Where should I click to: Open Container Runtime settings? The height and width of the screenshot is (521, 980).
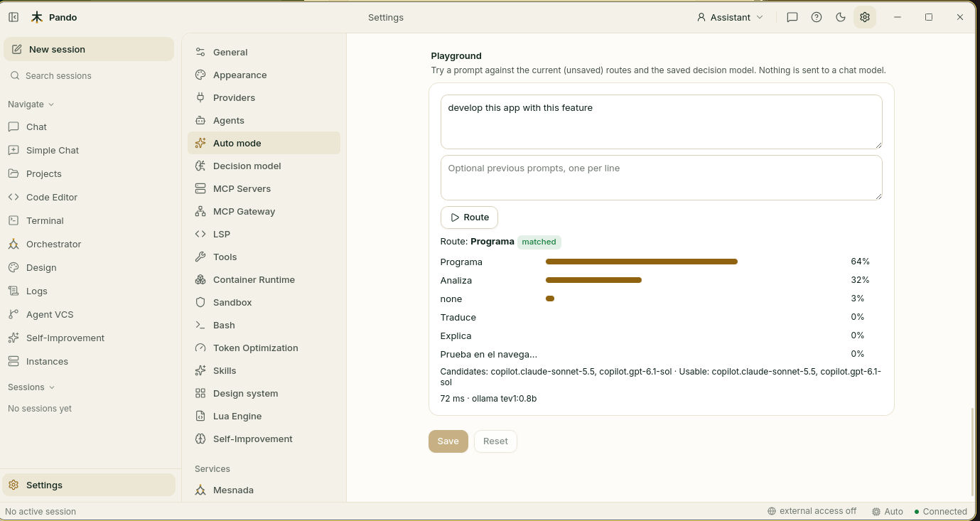click(264, 279)
